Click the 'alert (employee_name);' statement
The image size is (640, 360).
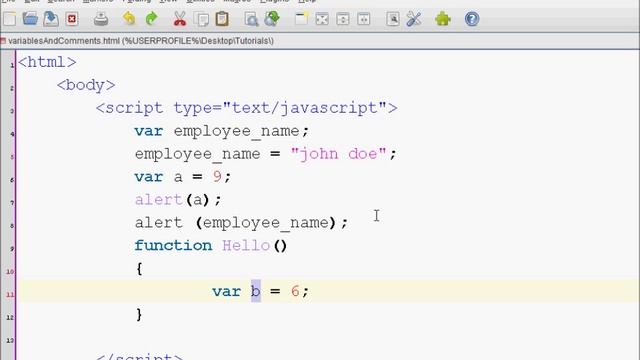pyautogui.click(x=241, y=223)
